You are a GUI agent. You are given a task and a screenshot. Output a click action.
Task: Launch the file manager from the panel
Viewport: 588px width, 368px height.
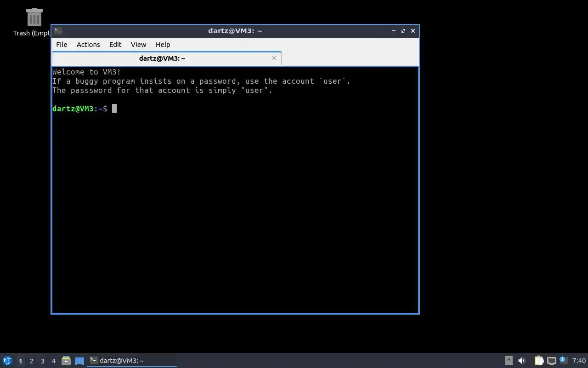(66, 361)
